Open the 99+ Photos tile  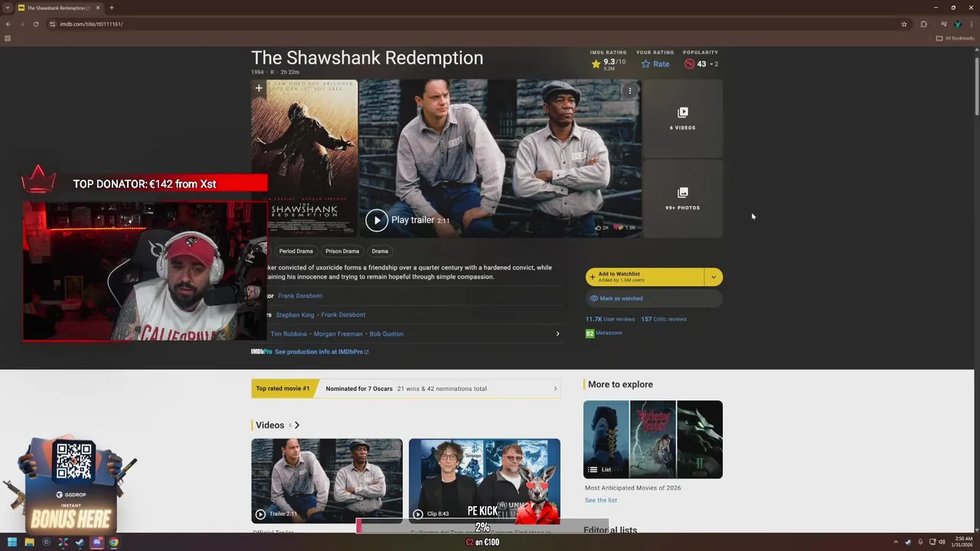coord(682,199)
